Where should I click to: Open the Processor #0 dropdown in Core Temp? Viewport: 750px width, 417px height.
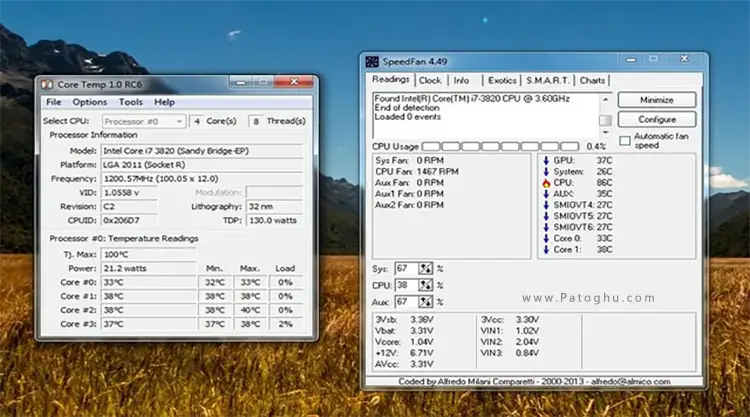tap(143, 121)
